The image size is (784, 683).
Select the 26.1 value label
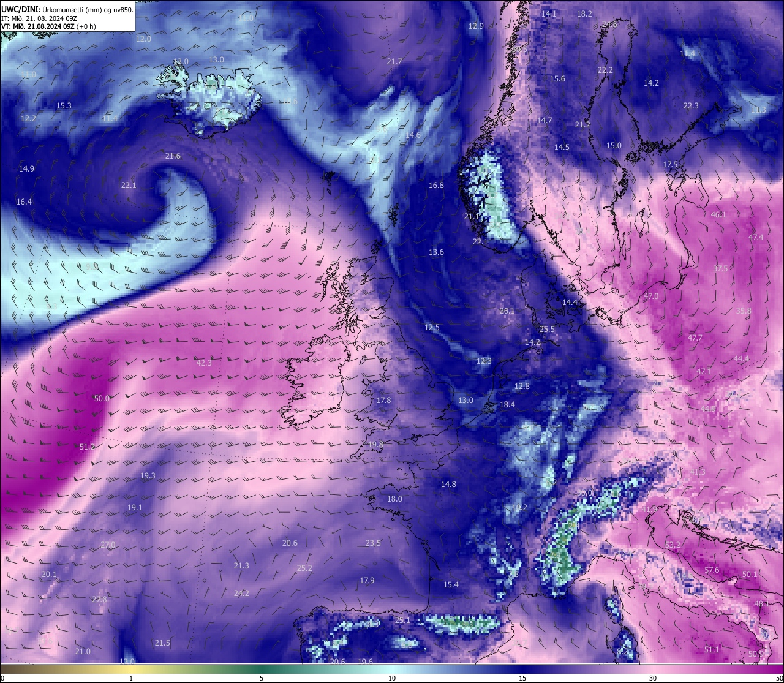pos(507,311)
